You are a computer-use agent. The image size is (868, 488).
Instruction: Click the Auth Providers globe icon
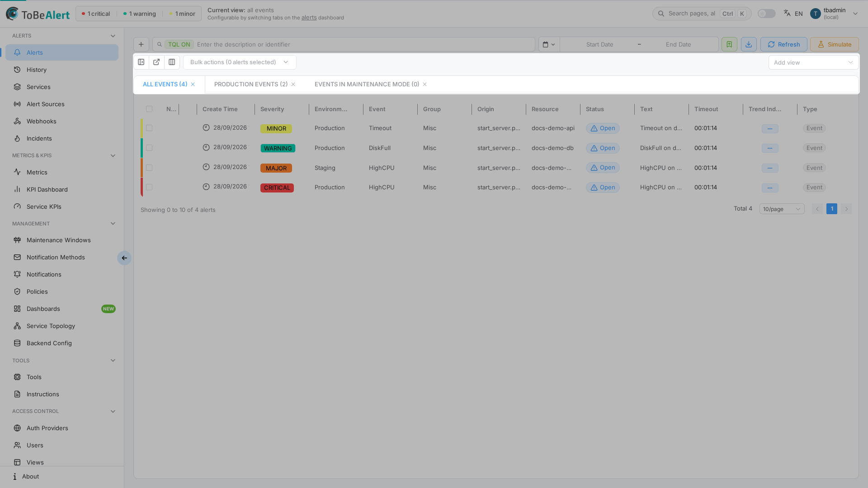(x=17, y=428)
